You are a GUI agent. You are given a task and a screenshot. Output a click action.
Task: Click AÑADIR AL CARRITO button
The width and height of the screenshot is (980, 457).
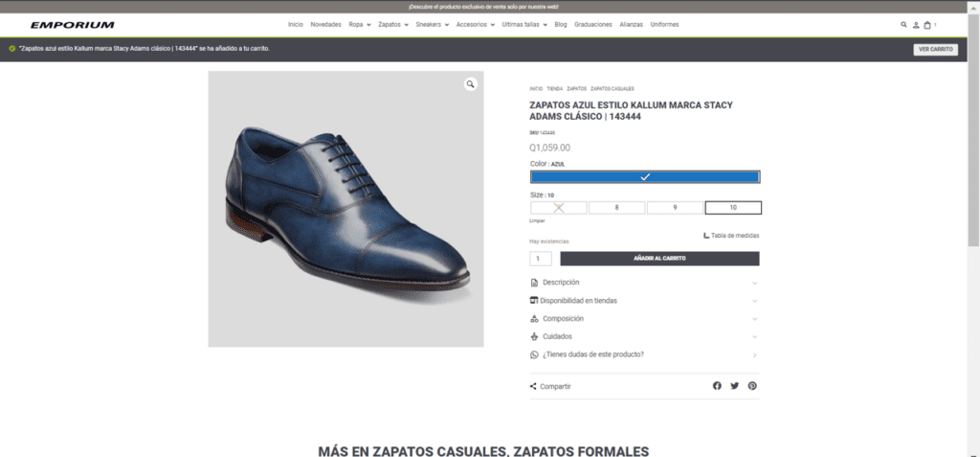tap(659, 259)
